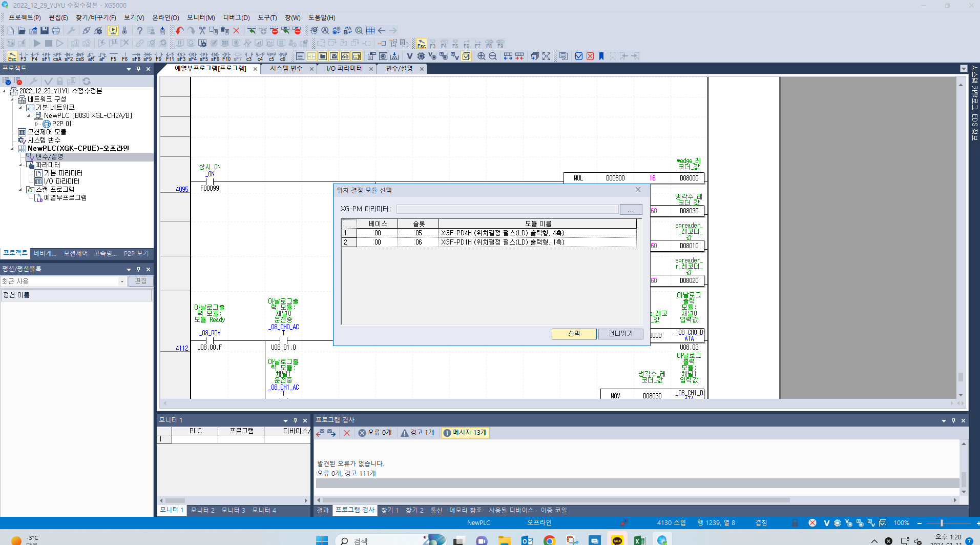Click the 선택 button in dialog
This screenshot has height=545, width=980.
(574, 334)
